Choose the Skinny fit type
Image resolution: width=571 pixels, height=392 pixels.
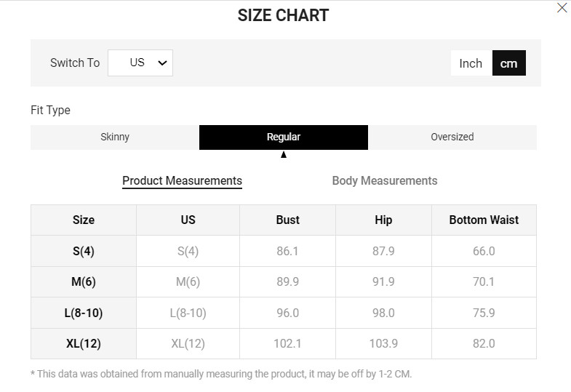point(115,137)
